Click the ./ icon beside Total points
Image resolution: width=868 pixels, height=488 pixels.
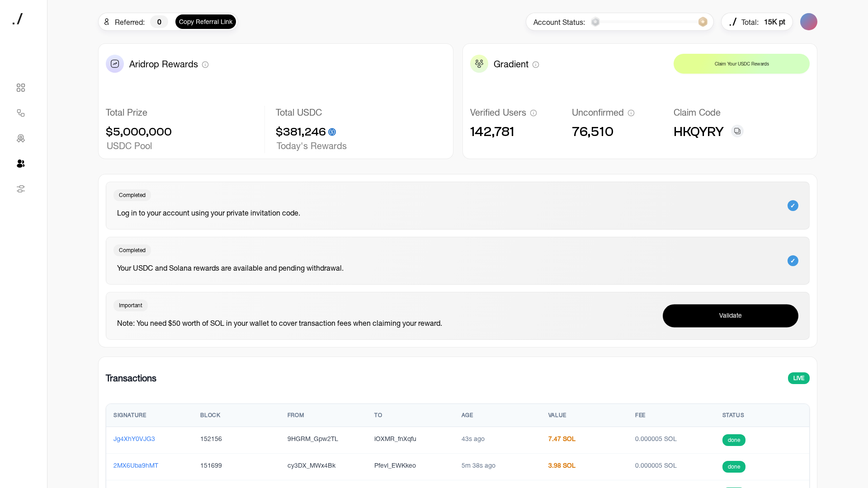coord(733,22)
